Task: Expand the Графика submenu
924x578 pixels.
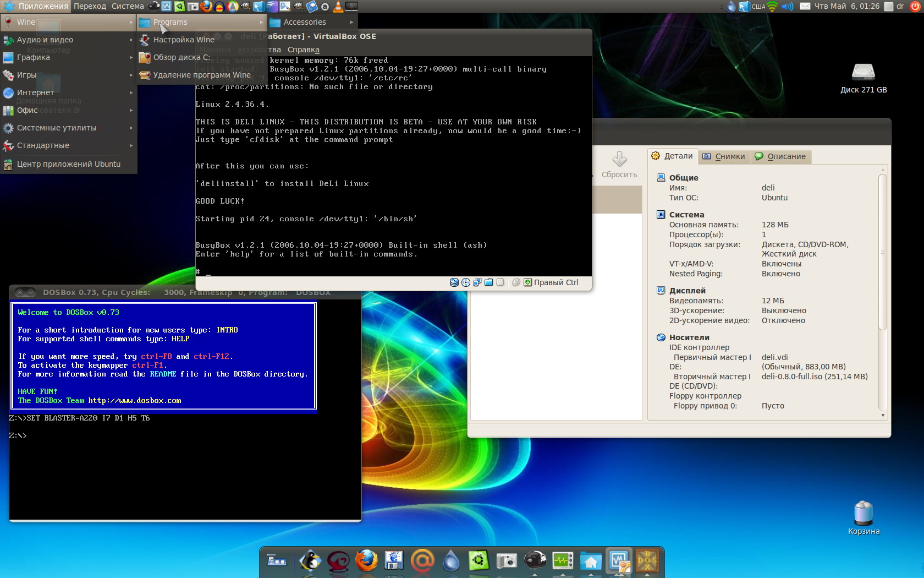Action: tap(69, 57)
